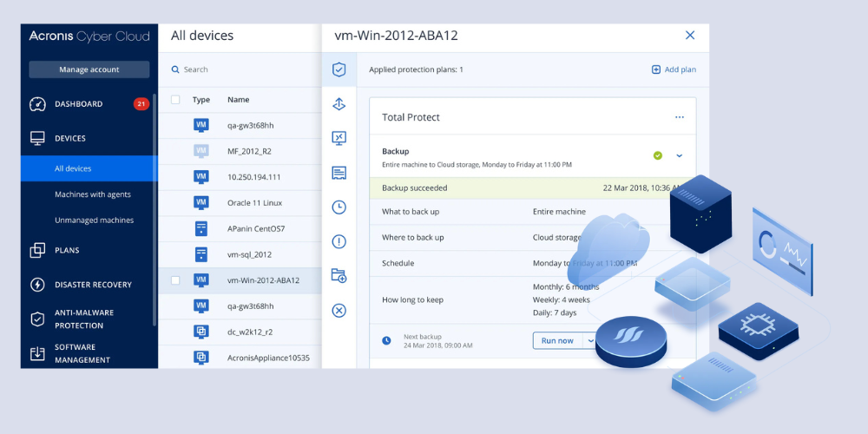The width and height of the screenshot is (868, 434).
Task: Click the Run now button
Action: pos(557,340)
